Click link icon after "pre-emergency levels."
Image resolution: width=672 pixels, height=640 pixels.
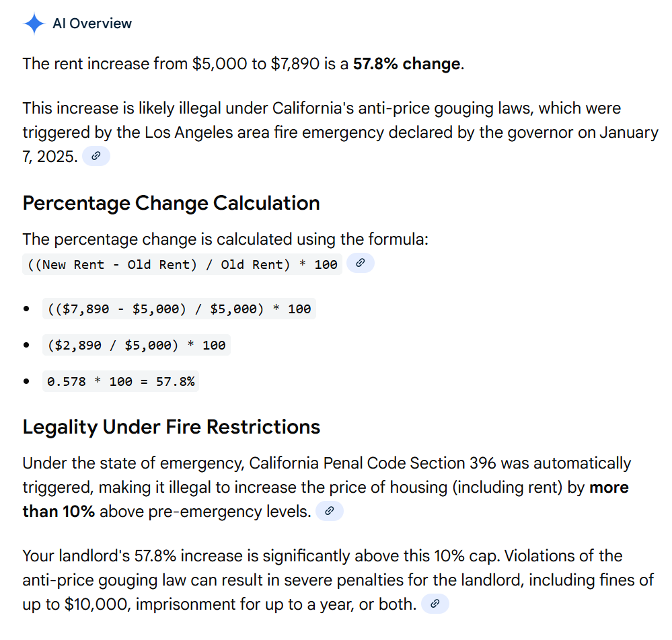click(x=329, y=511)
